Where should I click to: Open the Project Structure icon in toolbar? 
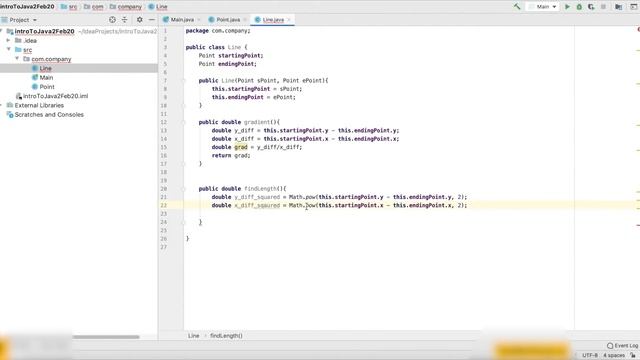(619, 7)
